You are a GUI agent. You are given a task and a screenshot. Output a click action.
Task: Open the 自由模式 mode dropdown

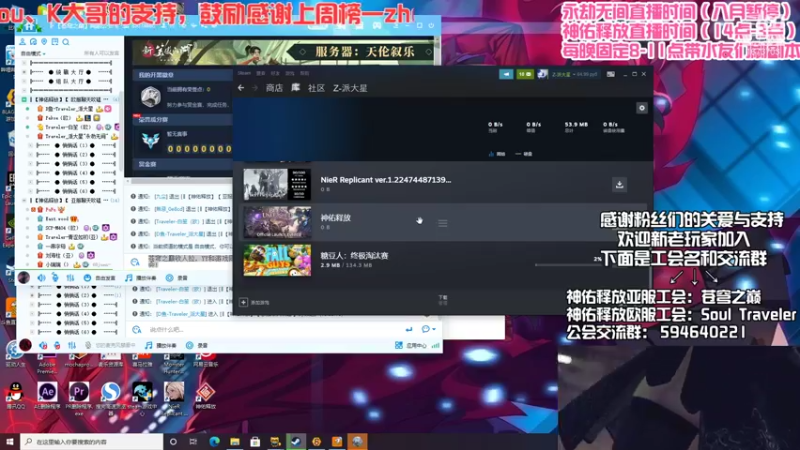pos(33,54)
